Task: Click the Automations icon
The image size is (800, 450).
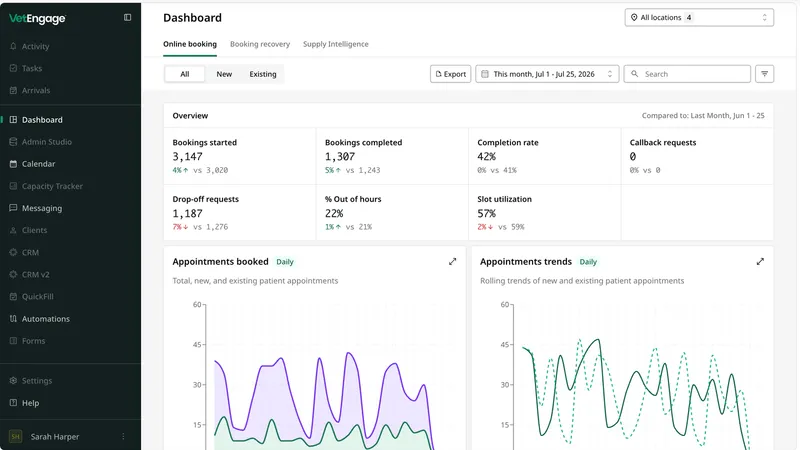Action: (13, 319)
